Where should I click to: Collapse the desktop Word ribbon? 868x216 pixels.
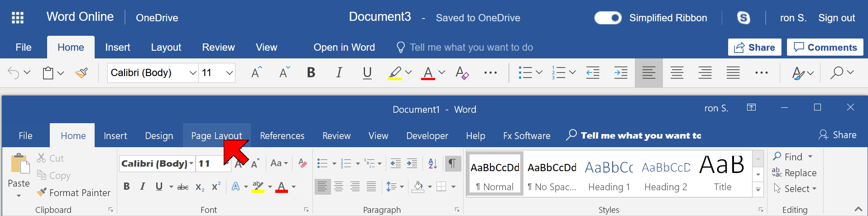(x=858, y=209)
